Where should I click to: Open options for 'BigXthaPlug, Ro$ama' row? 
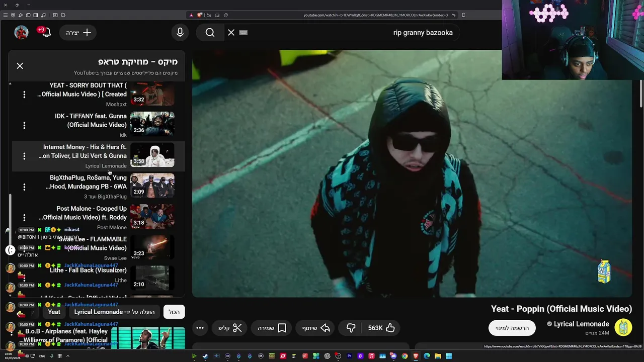pyautogui.click(x=24, y=187)
